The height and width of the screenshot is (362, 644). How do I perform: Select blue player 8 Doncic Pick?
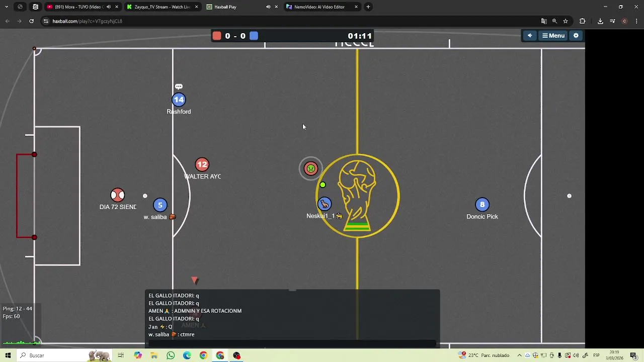point(482,204)
